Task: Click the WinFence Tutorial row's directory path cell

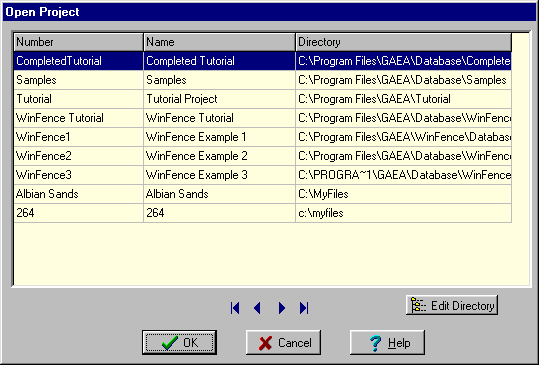Action: click(x=404, y=118)
